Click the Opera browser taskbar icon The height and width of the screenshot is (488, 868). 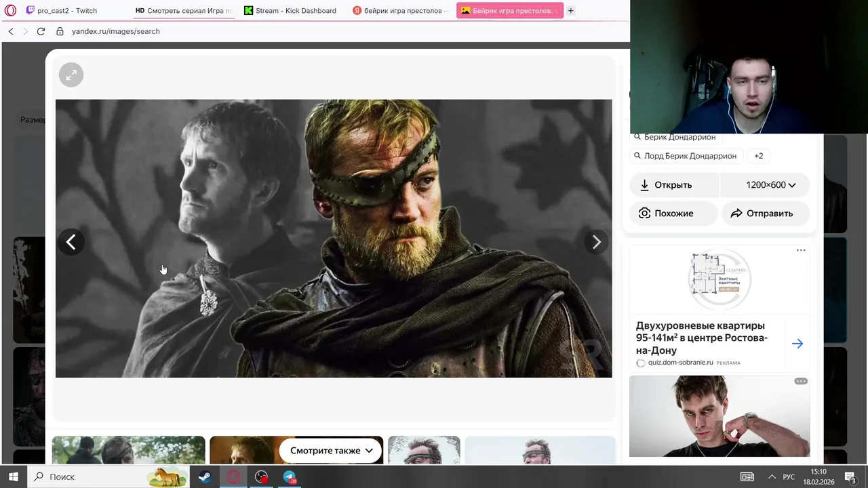(x=233, y=476)
